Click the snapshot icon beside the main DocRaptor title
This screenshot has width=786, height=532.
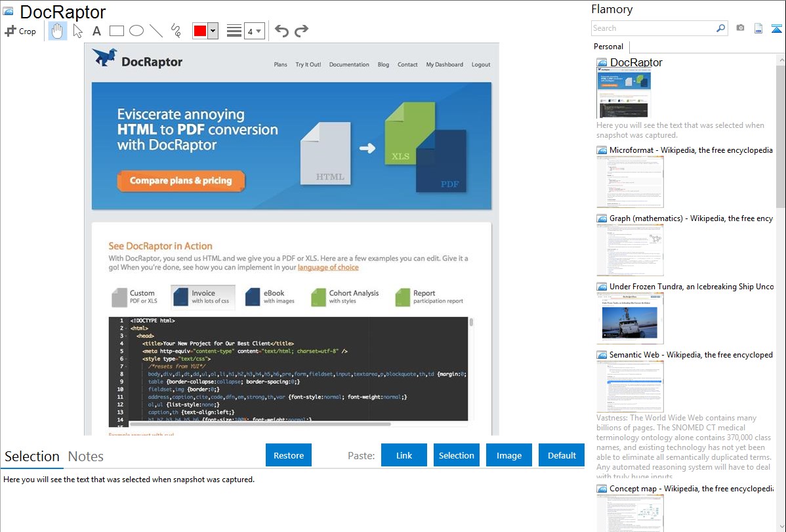click(x=8, y=11)
